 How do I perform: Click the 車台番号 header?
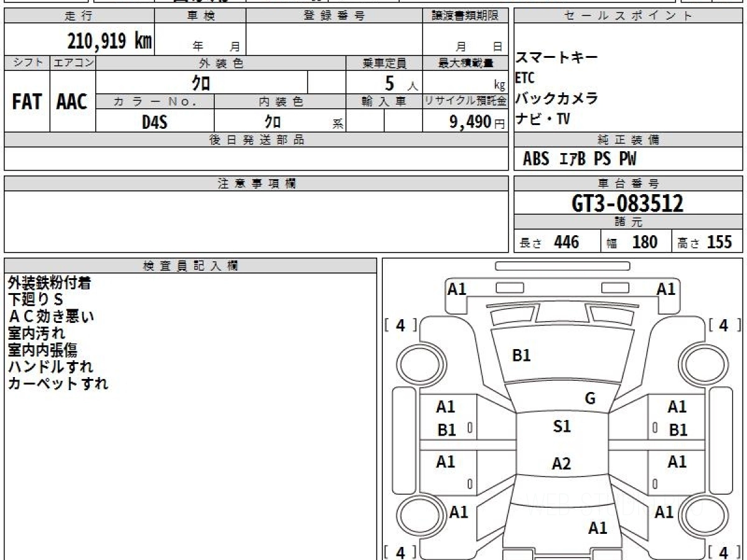tap(628, 184)
